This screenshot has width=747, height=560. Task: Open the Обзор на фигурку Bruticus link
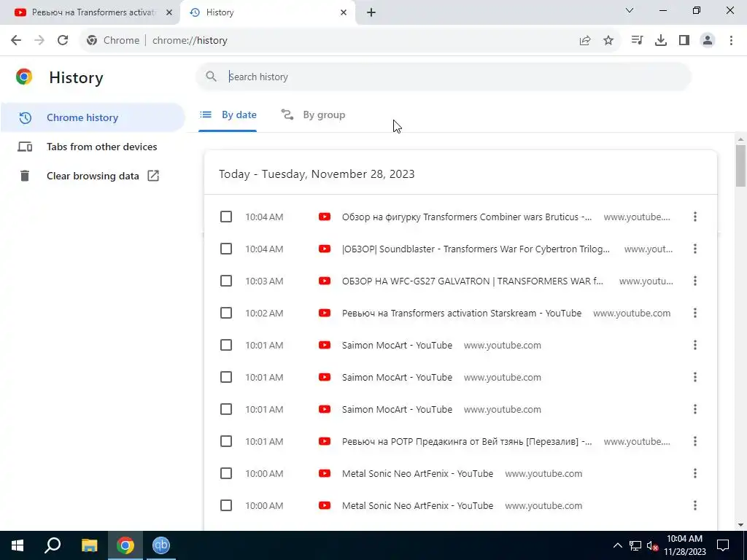pos(466,217)
